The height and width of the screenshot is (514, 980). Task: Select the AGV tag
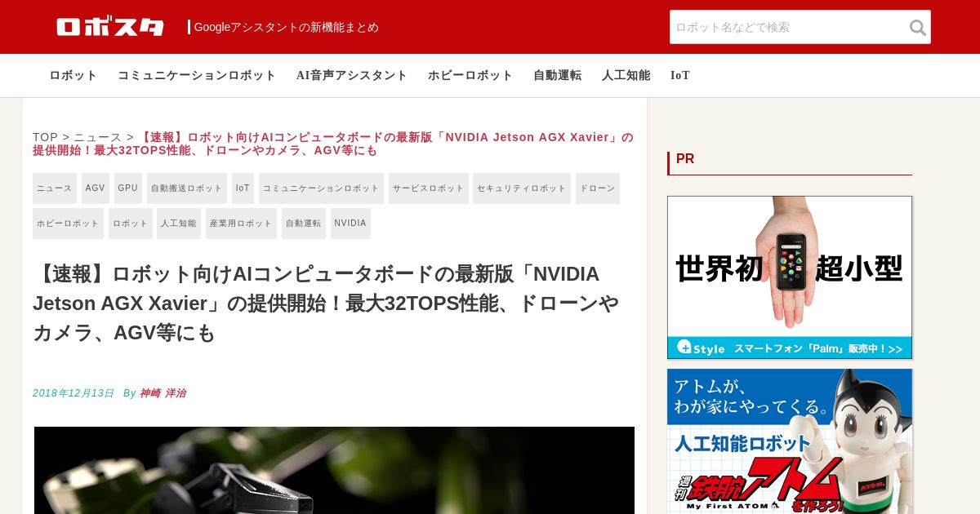96,188
